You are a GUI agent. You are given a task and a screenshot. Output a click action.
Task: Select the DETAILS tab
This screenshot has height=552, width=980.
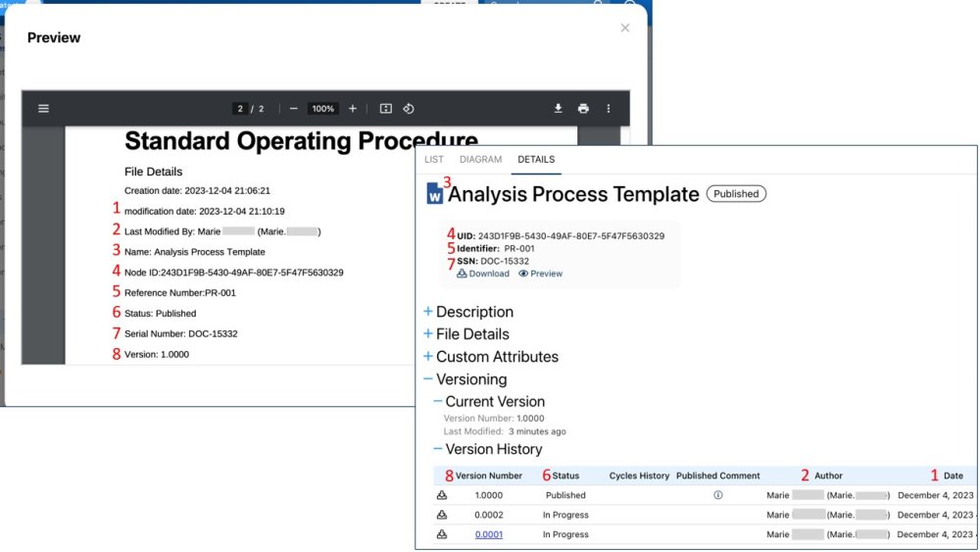coord(536,160)
